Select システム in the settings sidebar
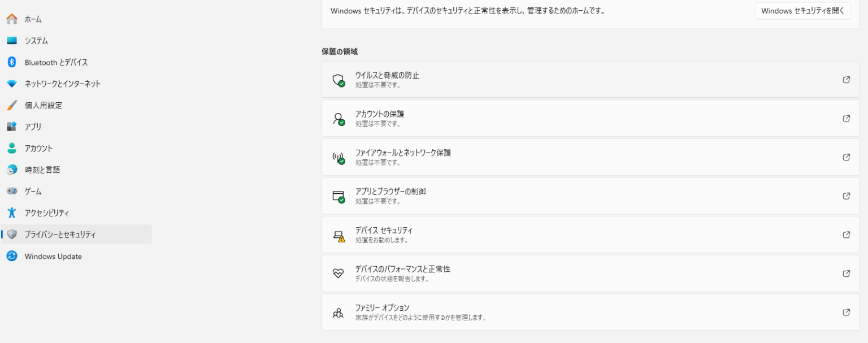 36,41
